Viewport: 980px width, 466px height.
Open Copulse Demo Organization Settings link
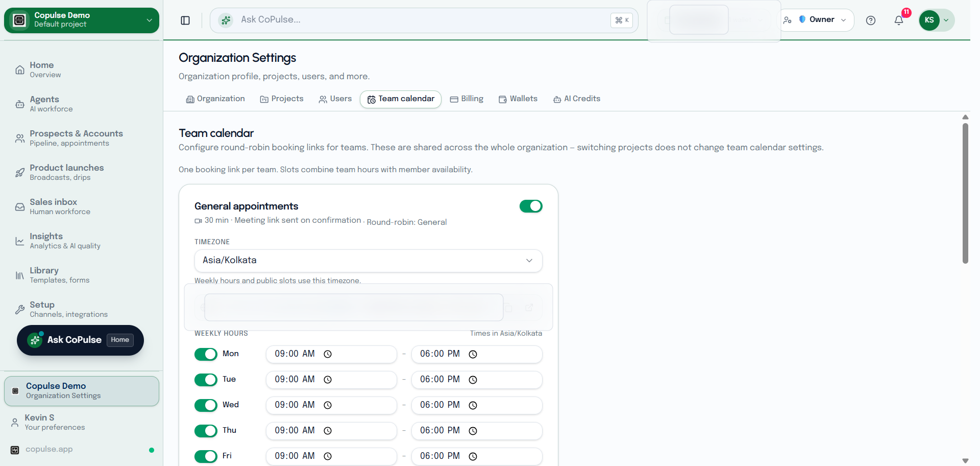pos(82,391)
